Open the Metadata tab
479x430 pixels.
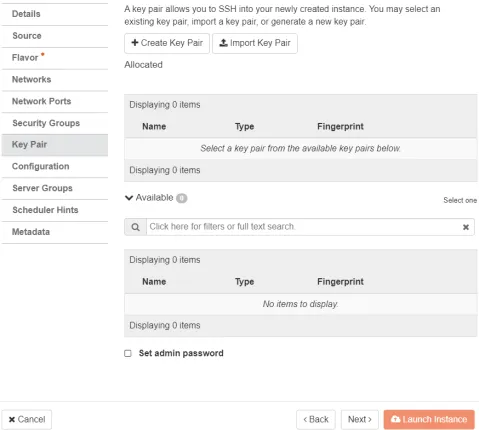pyautogui.click(x=55, y=232)
